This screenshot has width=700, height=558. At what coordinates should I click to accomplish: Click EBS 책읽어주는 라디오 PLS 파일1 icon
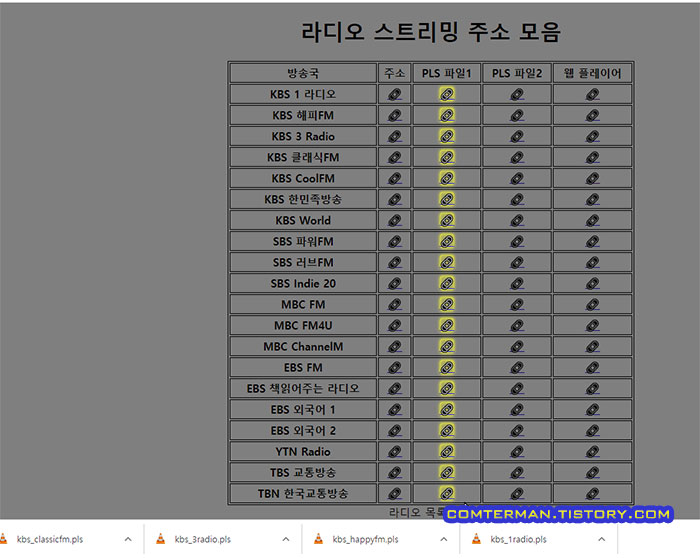pos(447,389)
